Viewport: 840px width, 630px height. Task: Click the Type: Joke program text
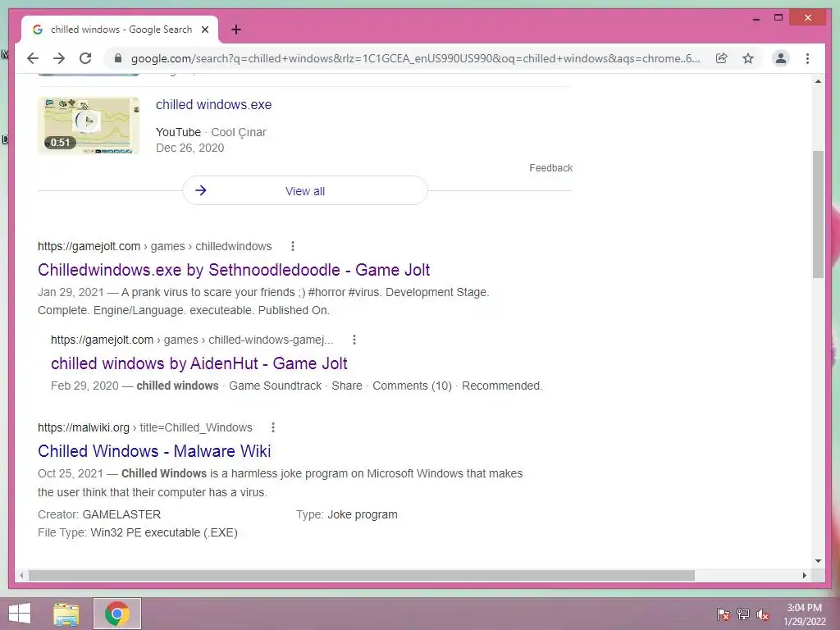click(x=347, y=514)
